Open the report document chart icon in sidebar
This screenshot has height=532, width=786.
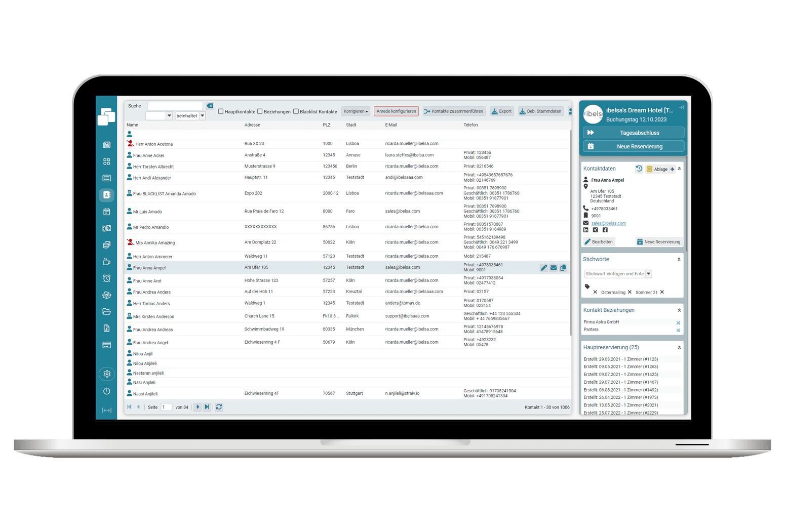(106, 329)
